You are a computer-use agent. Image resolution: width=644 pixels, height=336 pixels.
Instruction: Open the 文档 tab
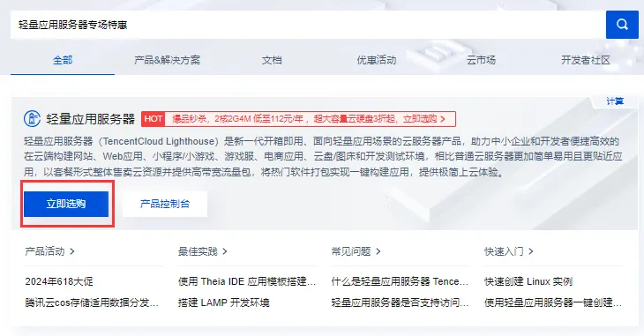click(x=272, y=60)
